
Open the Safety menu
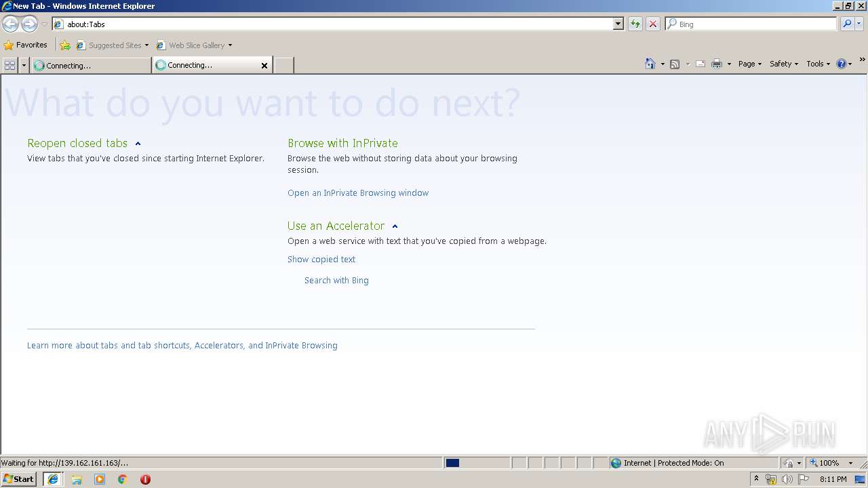tap(783, 64)
